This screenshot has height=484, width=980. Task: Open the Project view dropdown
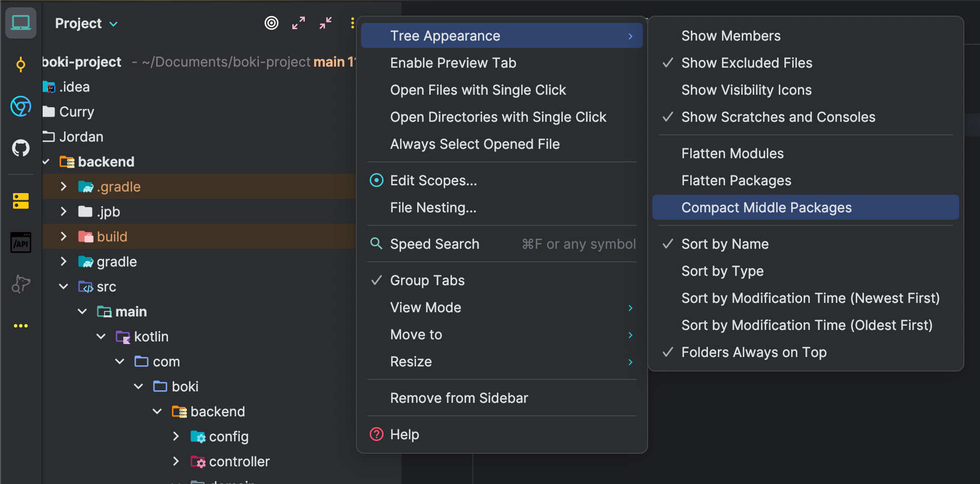86,23
